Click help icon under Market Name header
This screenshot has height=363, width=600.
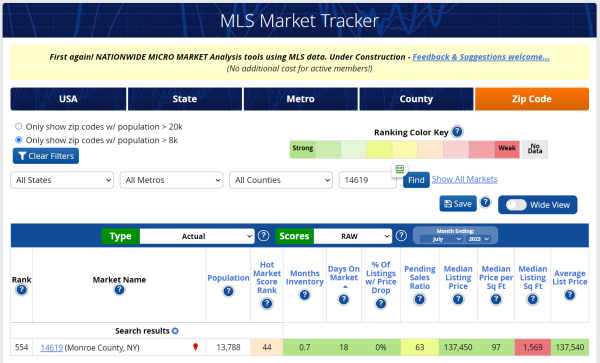click(119, 290)
